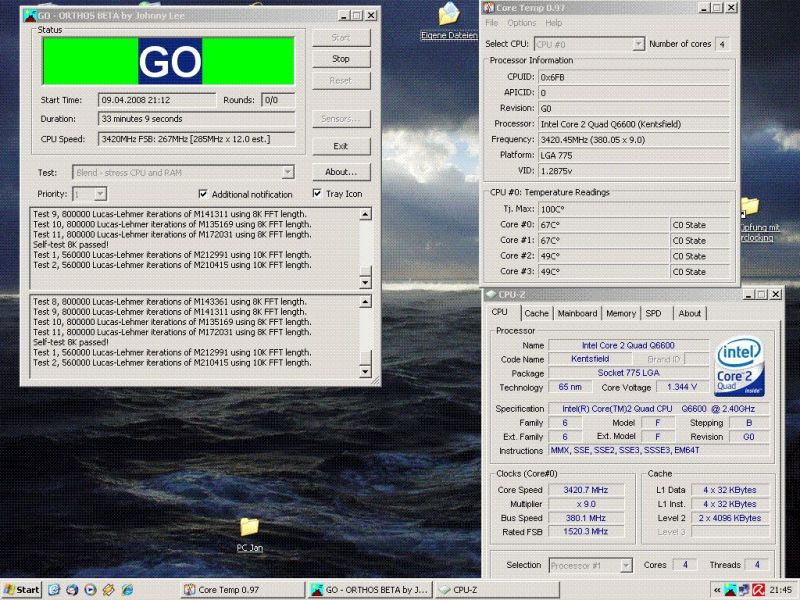The image size is (800, 600).
Task: Open the folder icon behind Core Temp
Action: click(749, 206)
